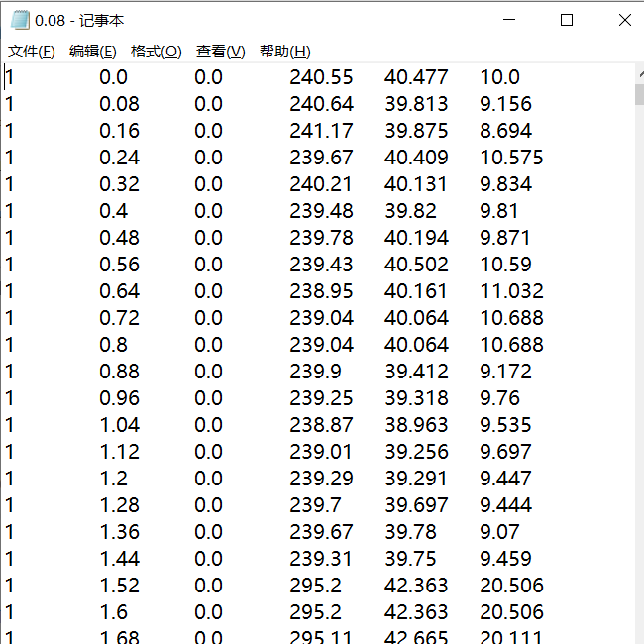Click the value 39.412
The height and width of the screenshot is (644, 644).
[x=416, y=372]
